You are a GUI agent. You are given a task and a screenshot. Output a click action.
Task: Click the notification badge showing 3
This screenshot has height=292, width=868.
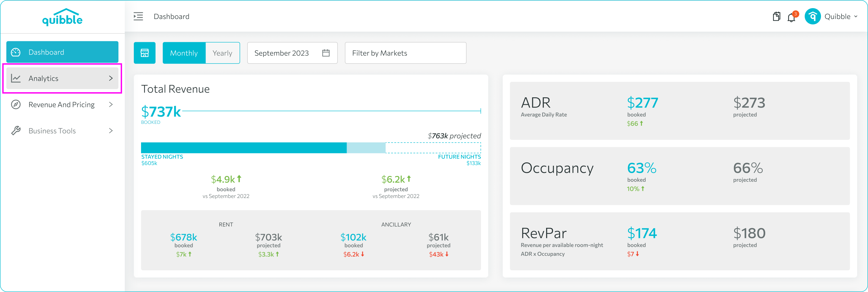pos(796,14)
